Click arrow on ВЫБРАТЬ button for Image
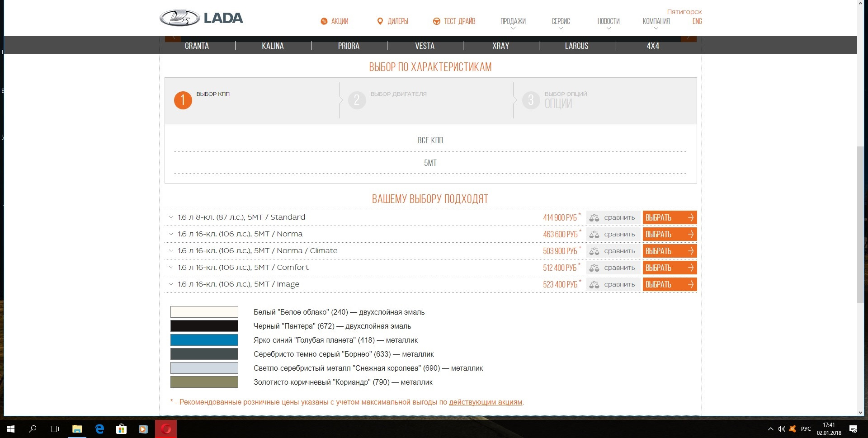This screenshot has height=438, width=868. [691, 284]
